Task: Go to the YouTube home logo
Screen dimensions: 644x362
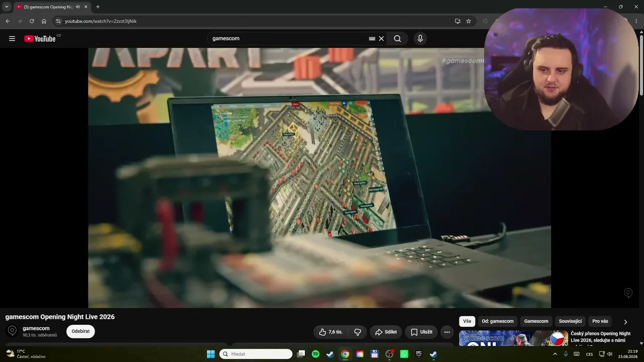Action: pos(40,39)
